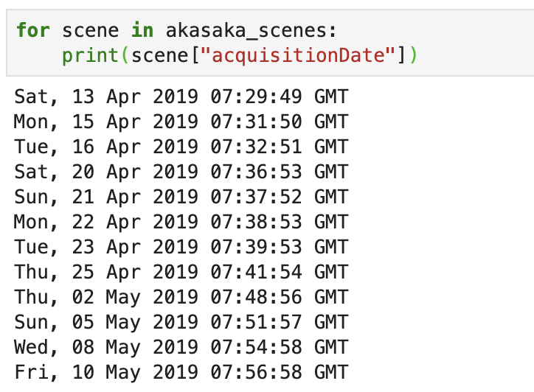Viewport: 534px width, 392px height.
Task: Click the 'Mon, 15 Apr 2019' output line
Action: 181,122
